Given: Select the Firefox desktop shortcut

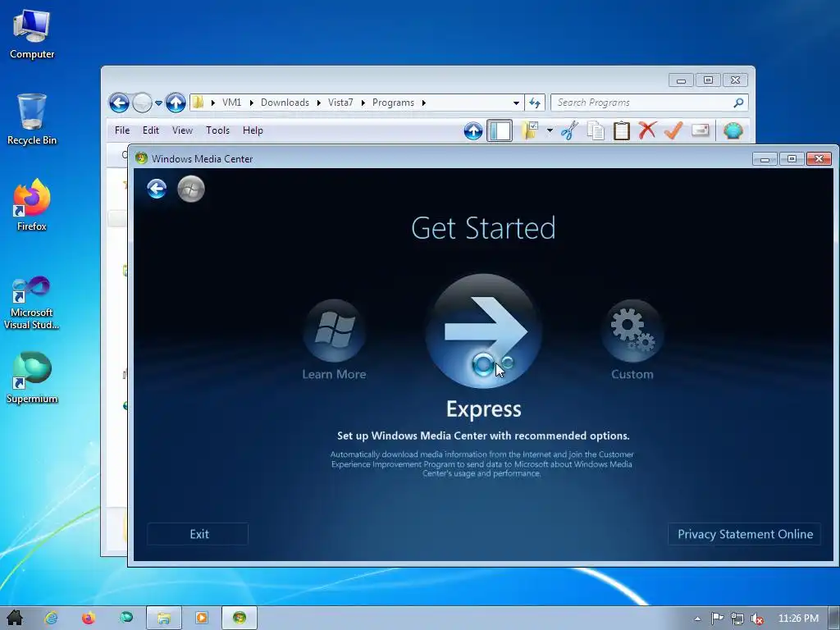Looking at the screenshot, I should click(x=32, y=205).
